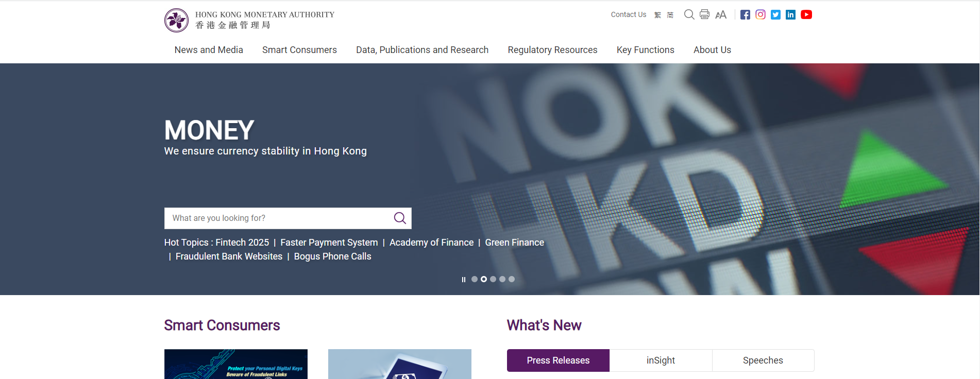
Task: Click Hong Kong Monetary Authority title text
Action: tap(265, 14)
